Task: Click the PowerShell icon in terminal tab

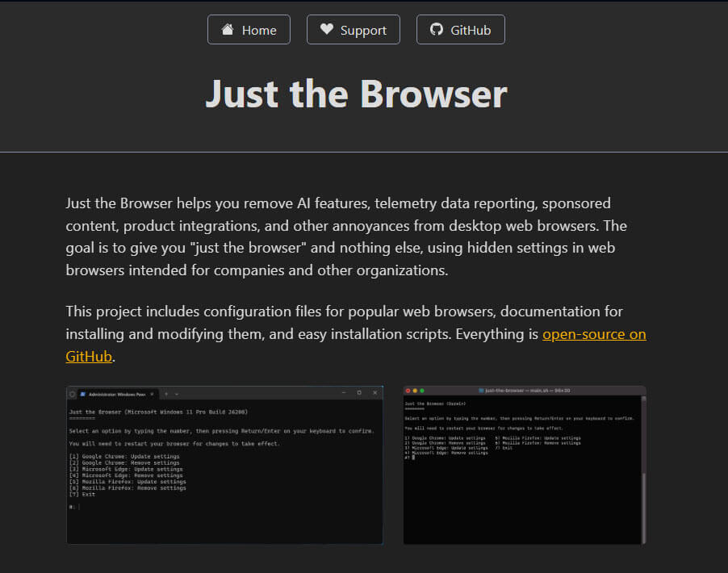Action: 83,394
